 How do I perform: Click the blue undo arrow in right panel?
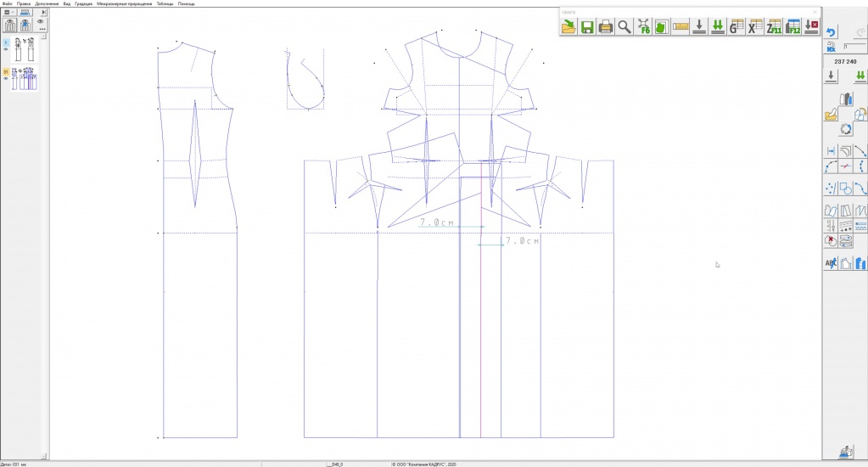[x=832, y=33]
